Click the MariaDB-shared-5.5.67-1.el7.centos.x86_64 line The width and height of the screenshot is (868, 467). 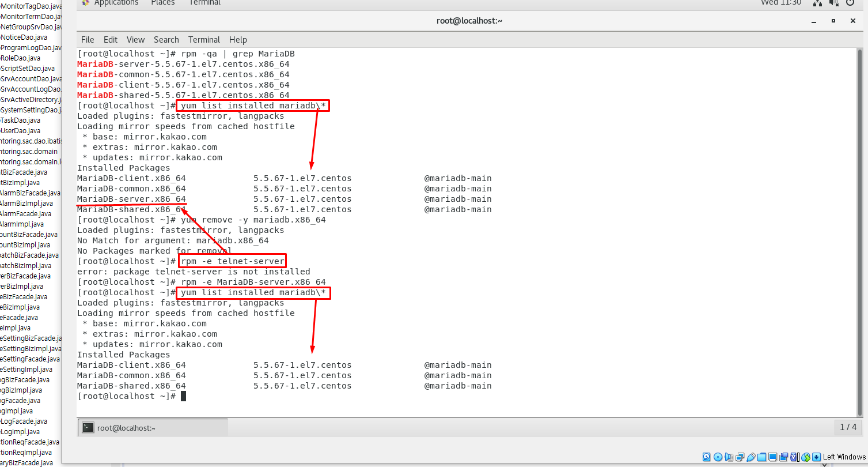pos(183,95)
